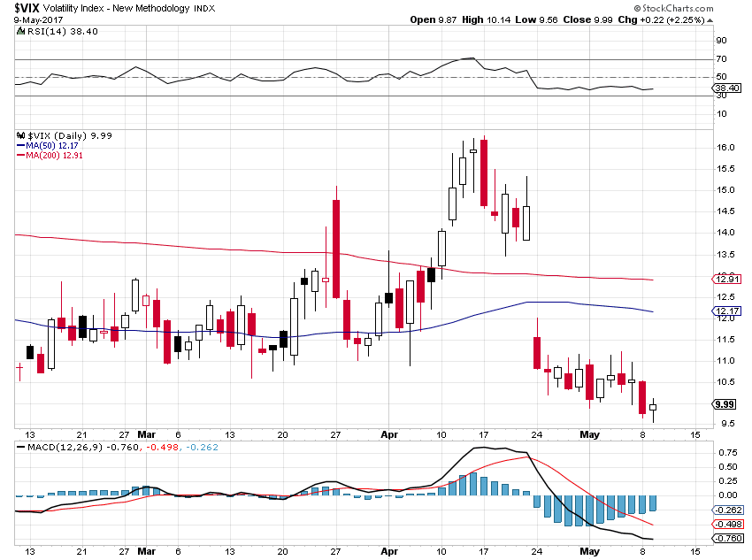Click the 16.0 label on the price axis

(725, 148)
